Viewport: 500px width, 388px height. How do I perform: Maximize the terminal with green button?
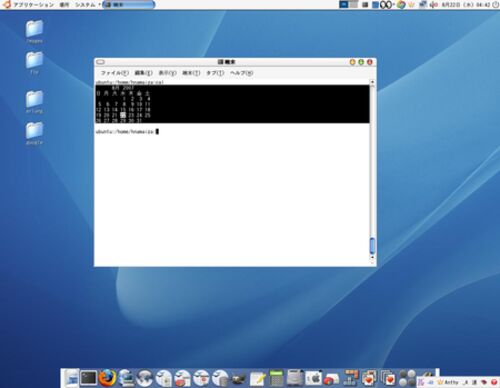(x=361, y=62)
